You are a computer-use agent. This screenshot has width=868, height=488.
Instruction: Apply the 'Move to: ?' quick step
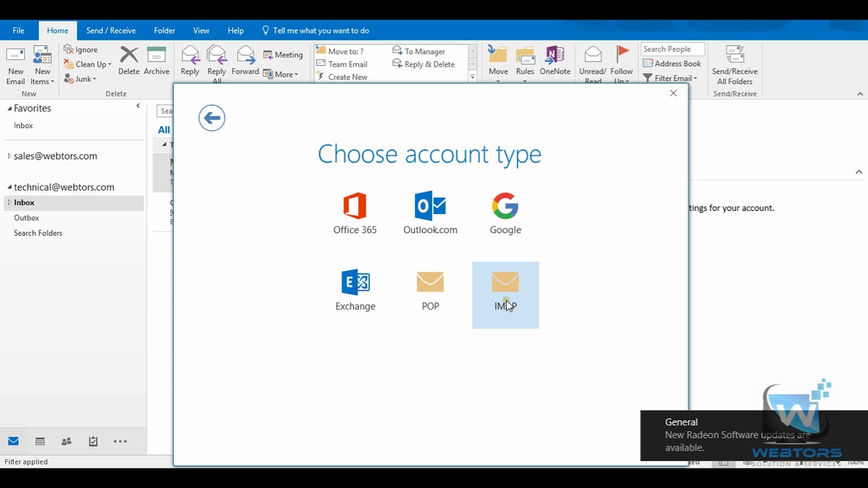[x=340, y=51]
